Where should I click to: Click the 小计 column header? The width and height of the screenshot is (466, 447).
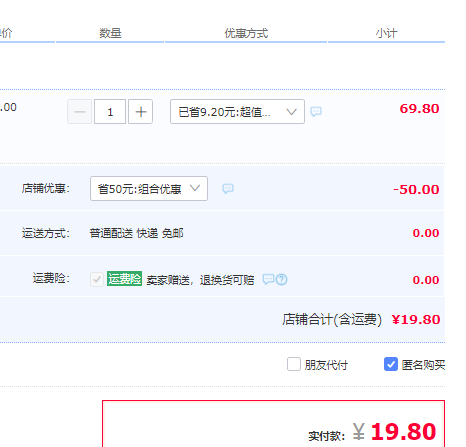[387, 33]
